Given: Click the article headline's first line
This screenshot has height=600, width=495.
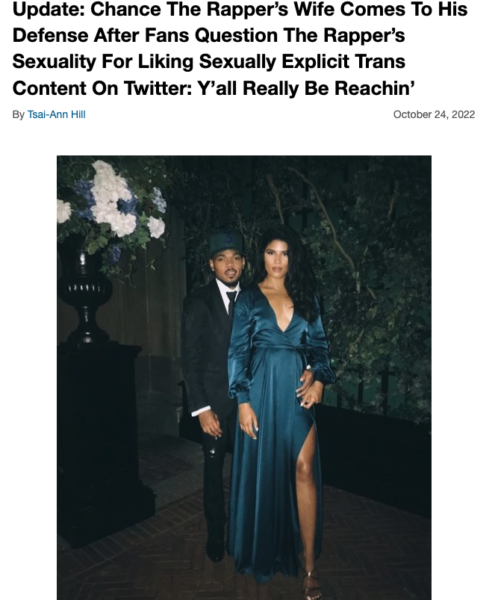Looking at the screenshot, I should tap(240, 9).
